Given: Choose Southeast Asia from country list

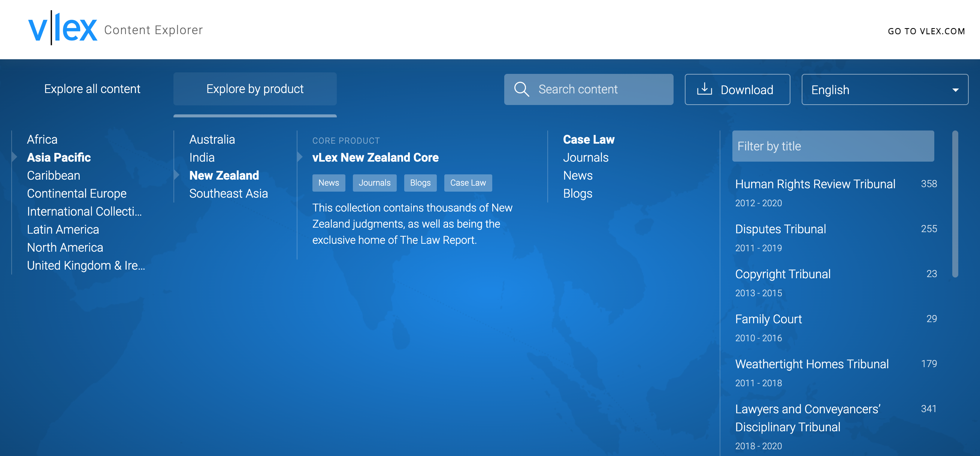Looking at the screenshot, I should 229,193.
